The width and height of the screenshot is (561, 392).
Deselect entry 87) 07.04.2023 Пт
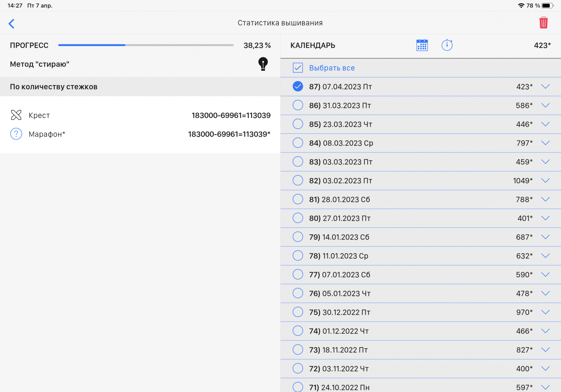coord(298,86)
